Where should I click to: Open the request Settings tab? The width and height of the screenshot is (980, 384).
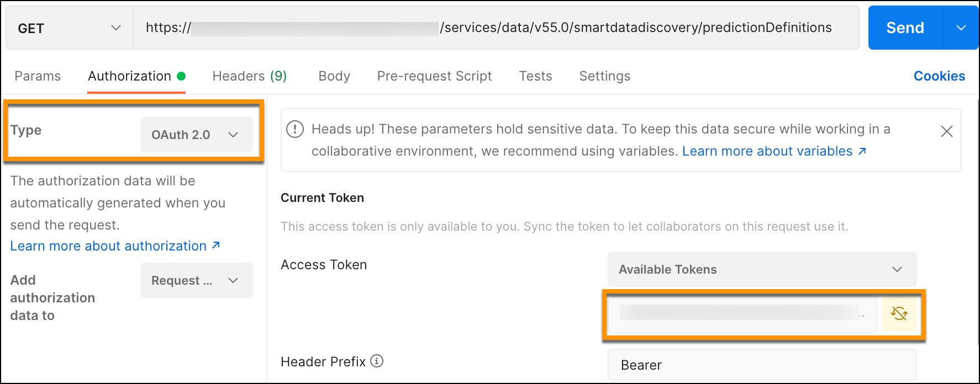point(604,76)
